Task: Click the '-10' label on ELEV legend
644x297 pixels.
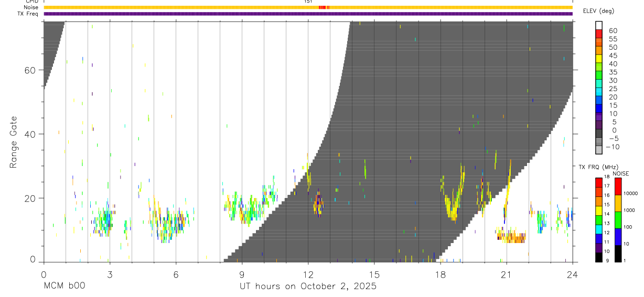Action: coord(612,147)
